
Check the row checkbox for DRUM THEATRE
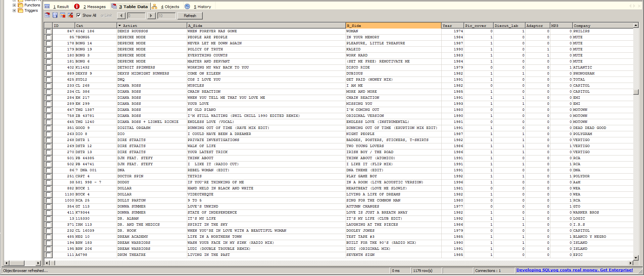coord(48,255)
